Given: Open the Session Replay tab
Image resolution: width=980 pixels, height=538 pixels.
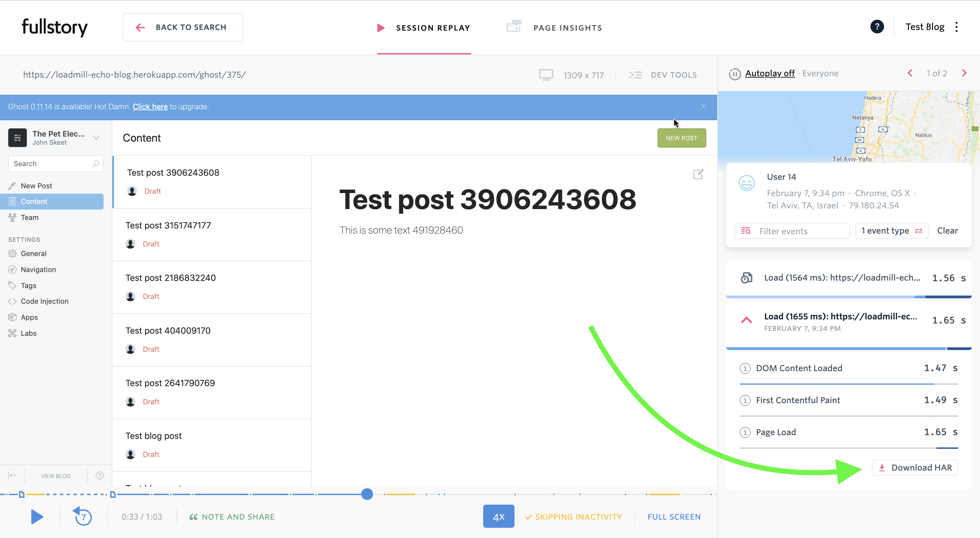Looking at the screenshot, I should (424, 28).
